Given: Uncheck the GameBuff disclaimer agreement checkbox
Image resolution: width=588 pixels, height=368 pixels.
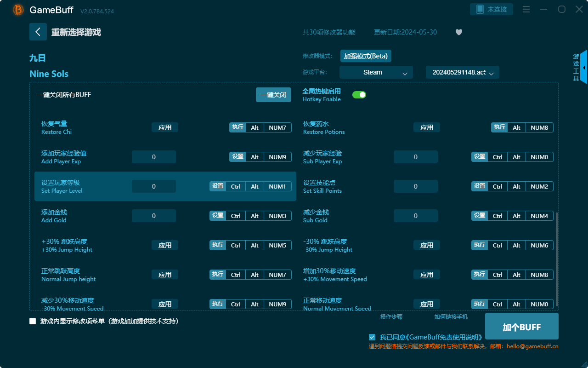Looking at the screenshot, I should click(x=372, y=337).
